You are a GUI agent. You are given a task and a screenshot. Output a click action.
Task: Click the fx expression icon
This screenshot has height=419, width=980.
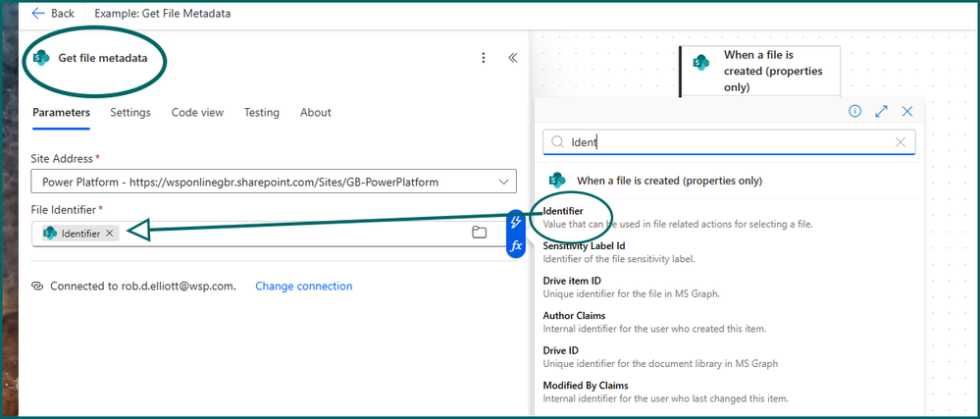[x=516, y=245]
